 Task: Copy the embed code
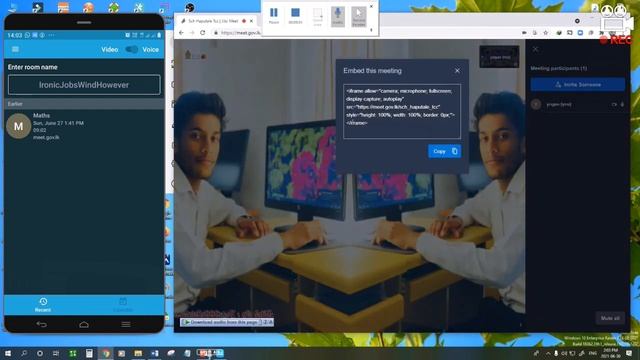pos(444,151)
